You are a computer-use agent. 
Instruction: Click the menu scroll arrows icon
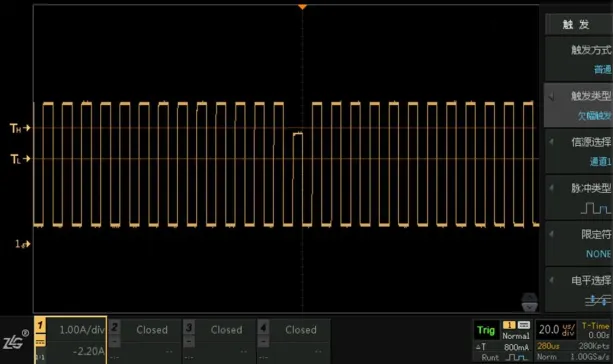point(530,302)
